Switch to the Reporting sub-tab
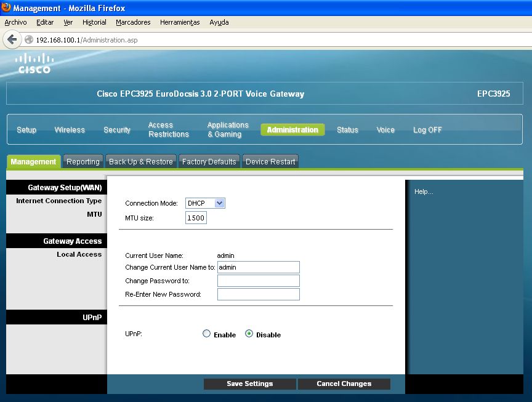The height and width of the screenshot is (402, 532). coord(83,161)
